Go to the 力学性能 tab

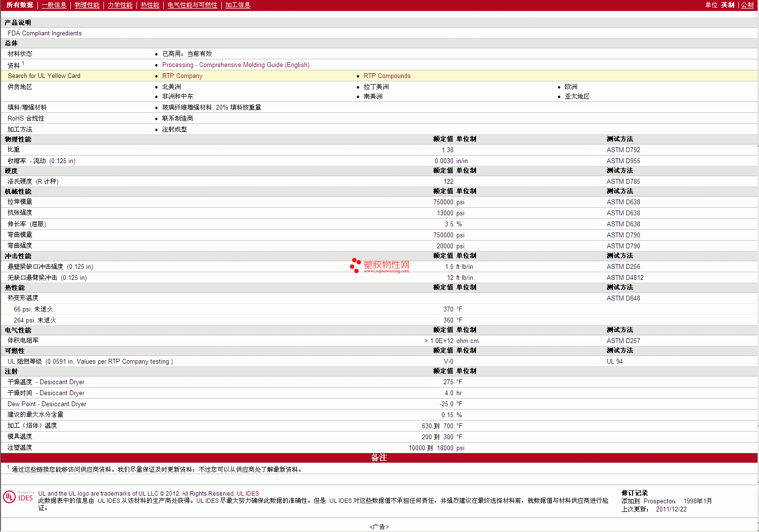120,5
